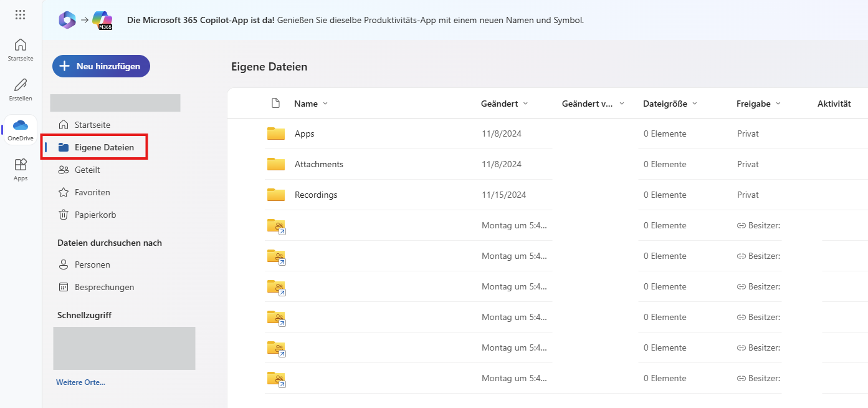Viewport: 868px width, 408px height.
Task: Open the Recordings folder
Action: click(x=315, y=195)
